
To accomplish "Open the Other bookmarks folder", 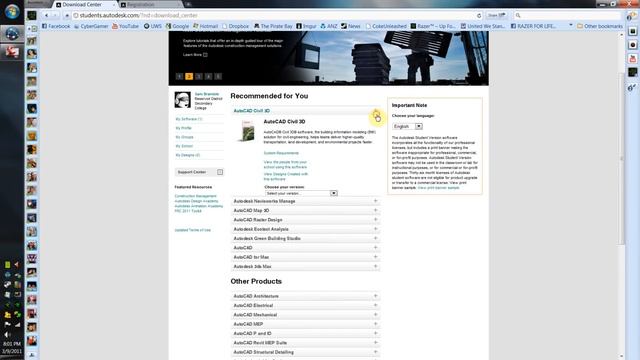I will (x=600, y=26).
